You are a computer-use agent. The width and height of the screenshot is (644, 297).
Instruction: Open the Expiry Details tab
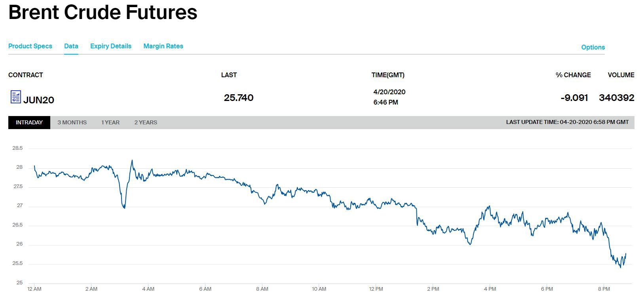pyautogui.click(x=111, y=46)
